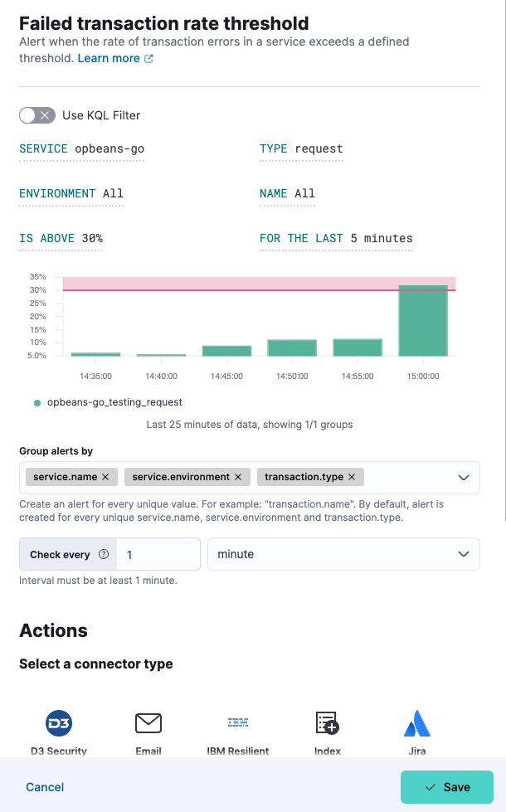The image size is (506, 812).
Task: Expand the Group alerts by dropdown
Action: [x=463, y=478]
